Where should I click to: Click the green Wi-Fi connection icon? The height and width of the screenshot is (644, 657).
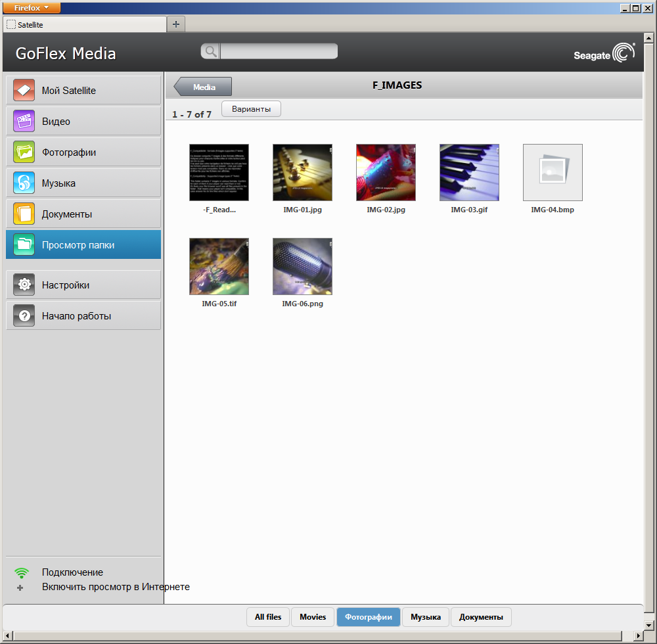click(22, 572)
